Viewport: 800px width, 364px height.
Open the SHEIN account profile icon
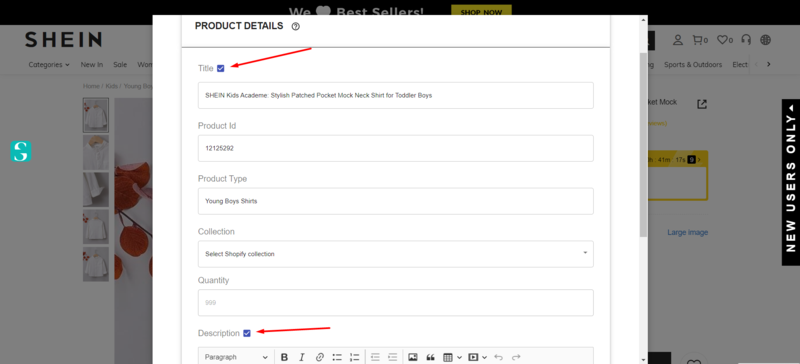click(678, 40)
